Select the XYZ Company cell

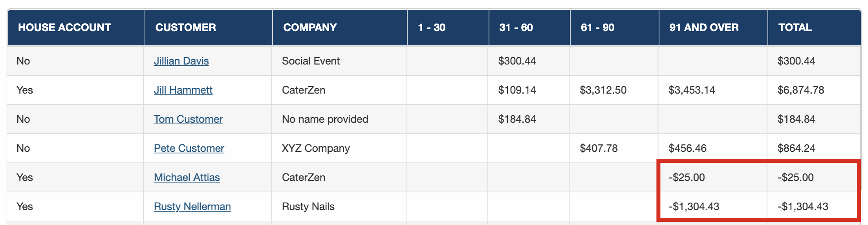pyautogui.click(x=316, y=148)
